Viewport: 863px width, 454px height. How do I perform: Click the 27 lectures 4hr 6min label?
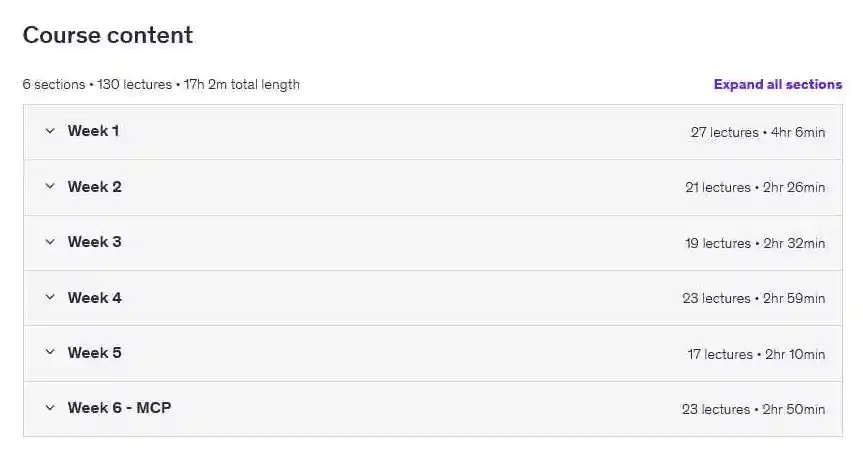point(757,132)
